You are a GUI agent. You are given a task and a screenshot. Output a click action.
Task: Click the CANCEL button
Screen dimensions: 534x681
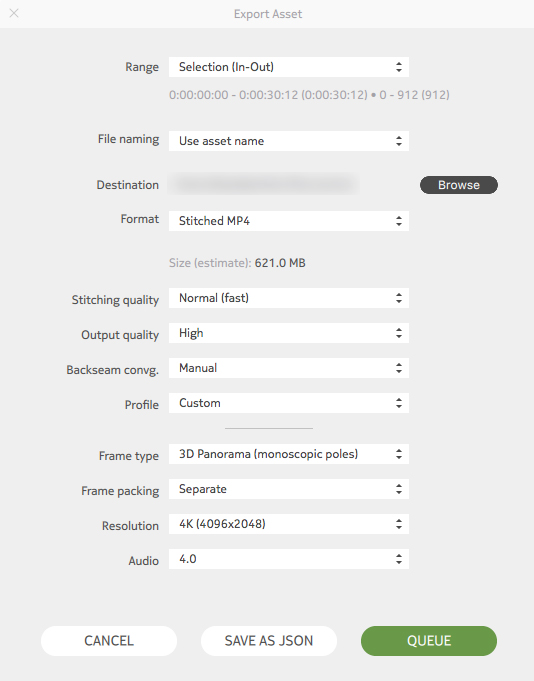(x=109, y=641)
